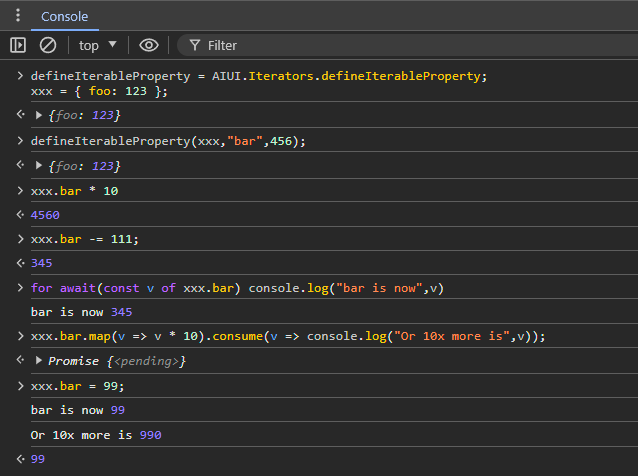Click the defineIterableProperty(xxx,"bar",456) command
Viewport: 638px width, 476px height.
168,141
